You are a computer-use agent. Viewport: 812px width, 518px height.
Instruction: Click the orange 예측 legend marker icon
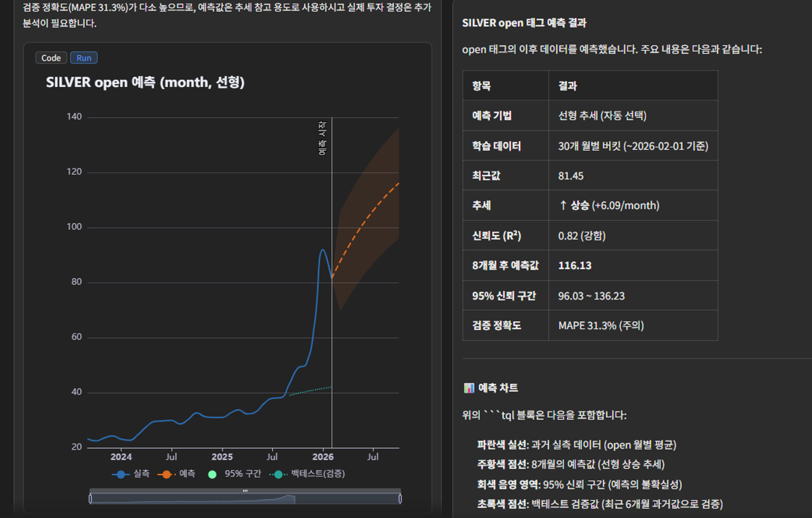click(166, 474)
